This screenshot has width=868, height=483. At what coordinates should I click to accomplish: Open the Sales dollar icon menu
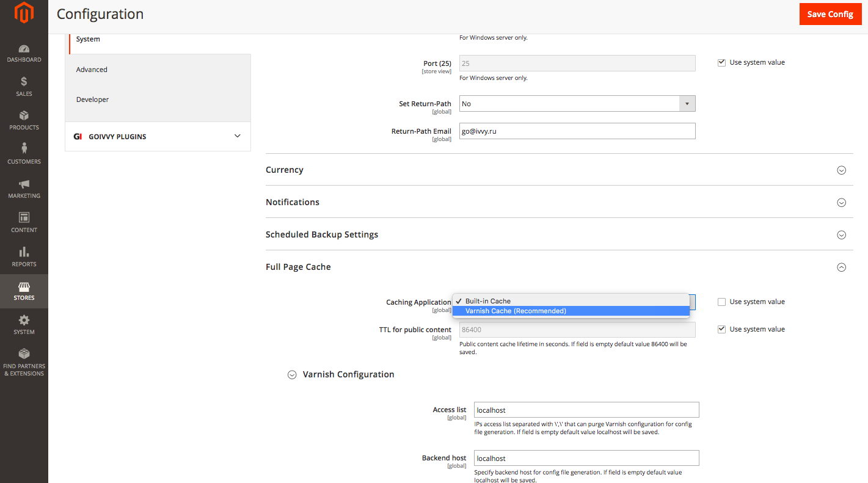(24, 87)
